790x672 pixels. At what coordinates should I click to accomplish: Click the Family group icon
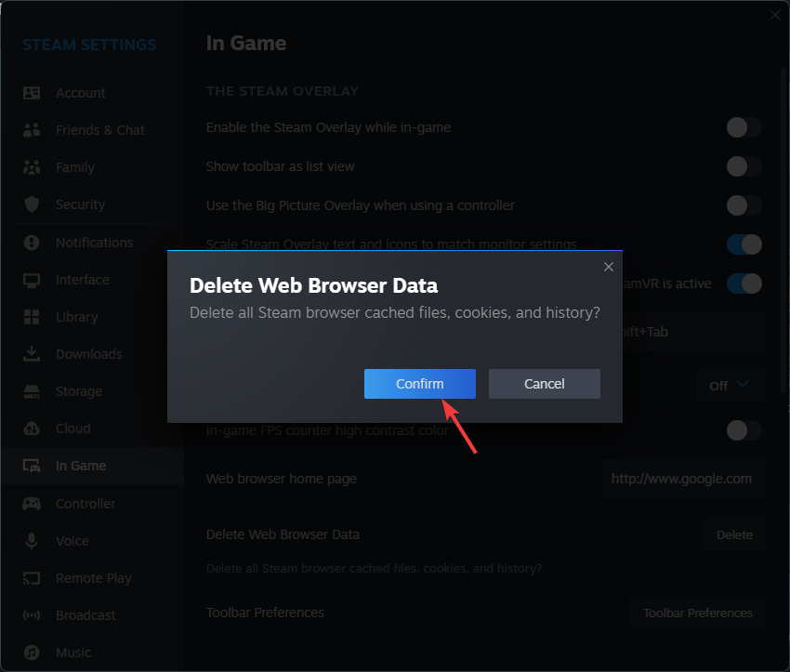pos(32,167)
